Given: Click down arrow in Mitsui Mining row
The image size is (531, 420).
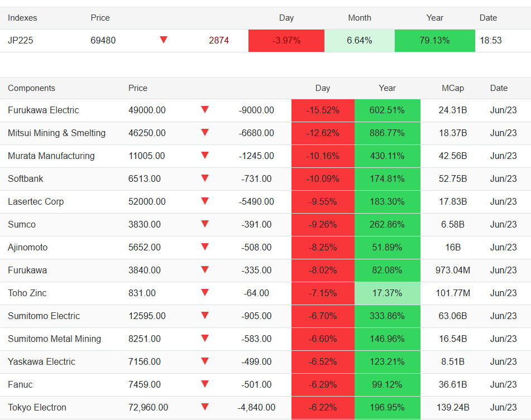Looking at the screenshot, I should (204, 132).
